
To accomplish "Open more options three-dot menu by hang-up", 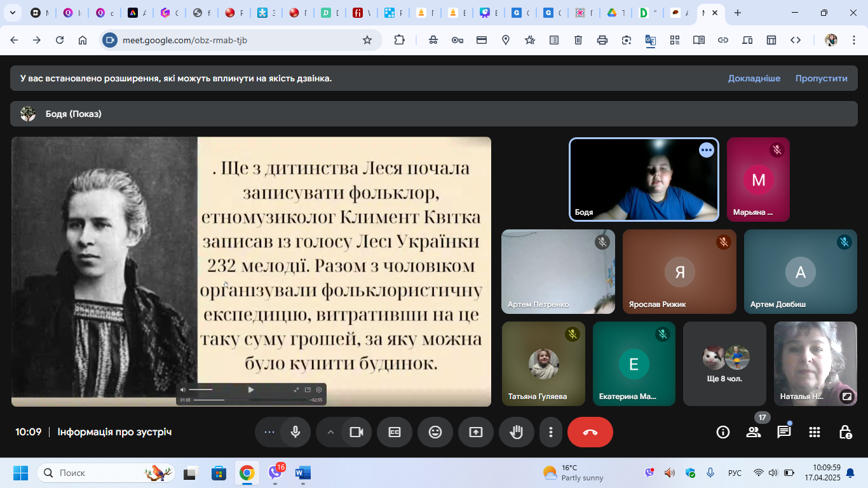I will (x=551, y=432).
